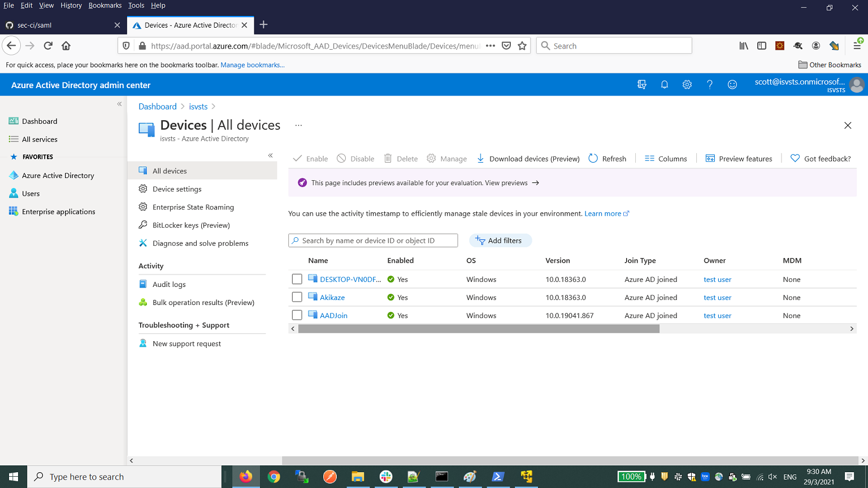The height and width of the screenshot is (488, 868).
Task: View the test user owner of AADJoin
Action: tap(717, 315)
